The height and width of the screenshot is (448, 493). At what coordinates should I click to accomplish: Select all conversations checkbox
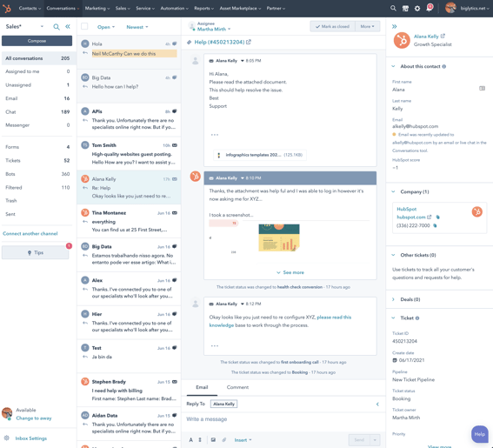(84, 26)
